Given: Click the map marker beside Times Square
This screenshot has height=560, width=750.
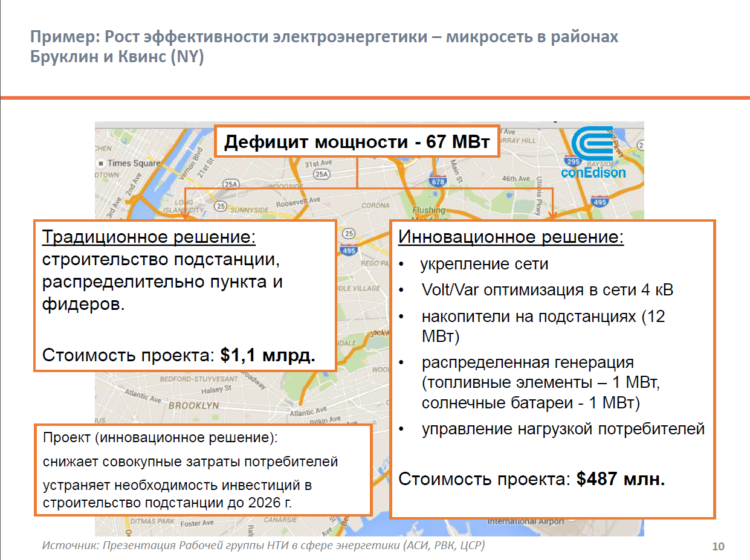Looking at the screenshot, I should coord(101,163).
